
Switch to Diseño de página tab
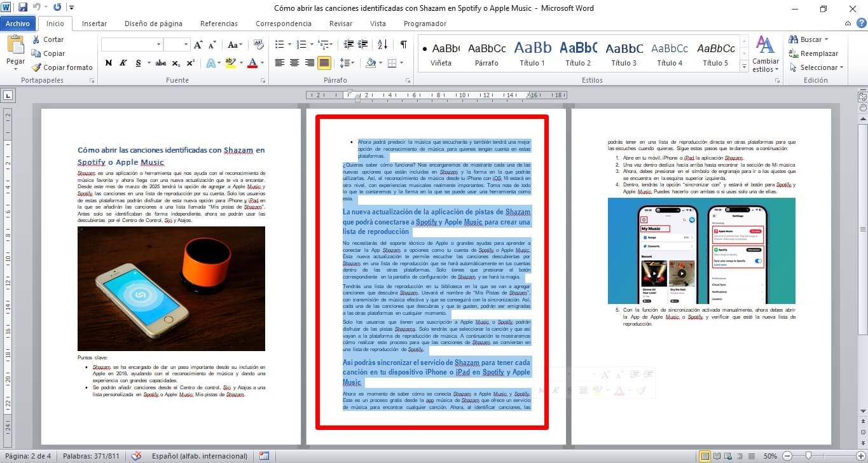(x=153, y=24)
